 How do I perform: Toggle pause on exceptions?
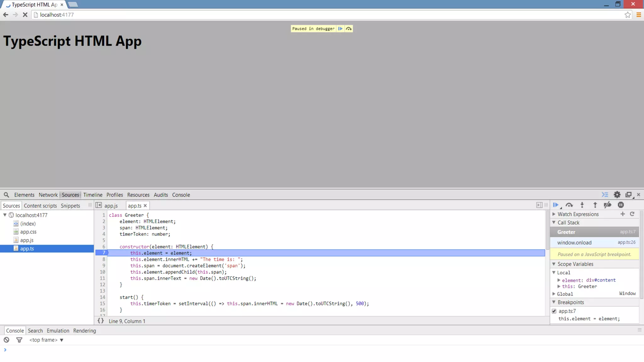621,205
